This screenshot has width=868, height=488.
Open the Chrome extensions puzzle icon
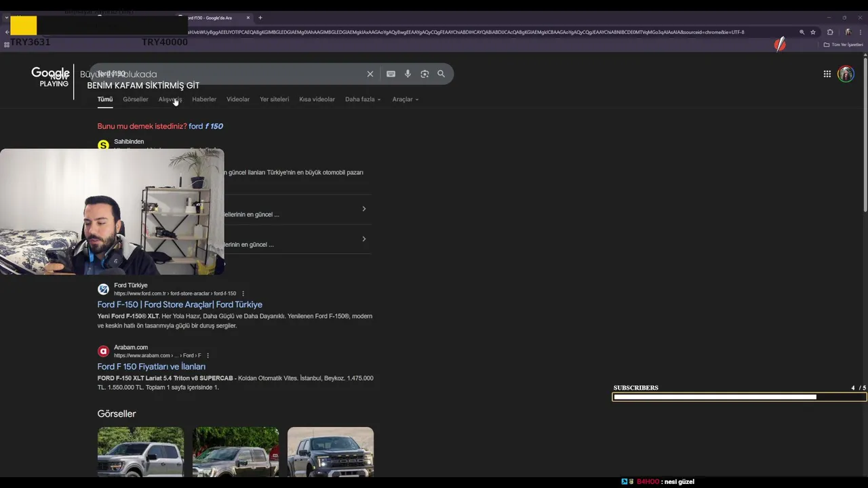(x=830, y=32)
